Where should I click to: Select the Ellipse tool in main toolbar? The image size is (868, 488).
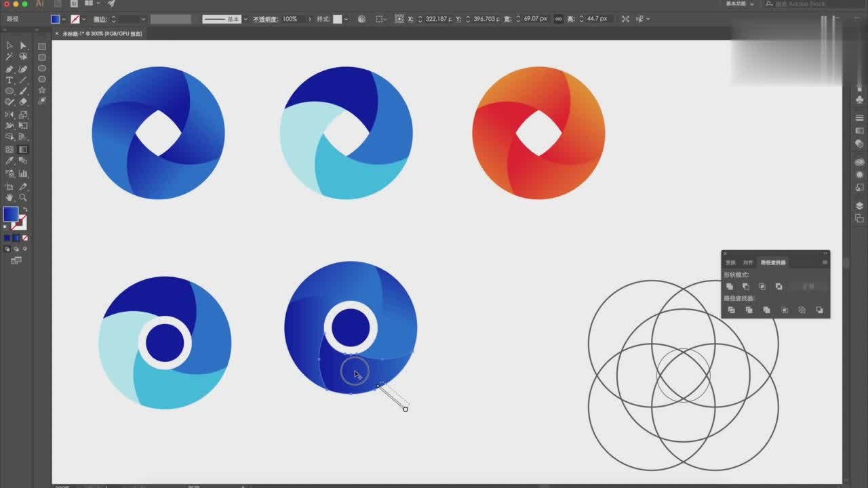point(9,91)
